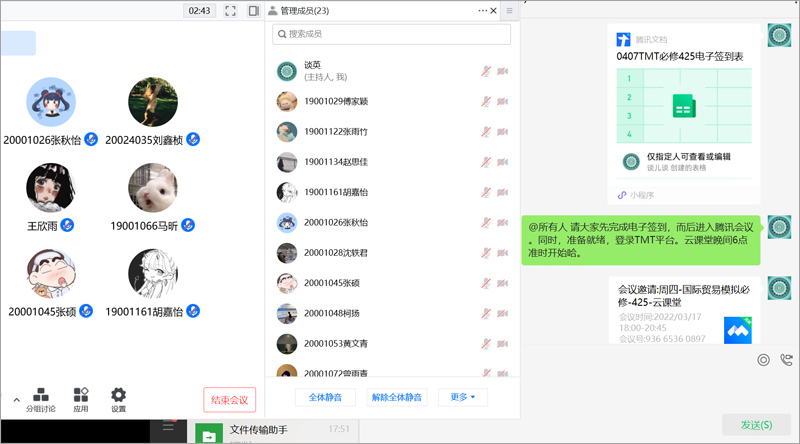This screenshot has width=800, height=444.
Task: Click the red 结束会议 button
Action: pos(229,400)
